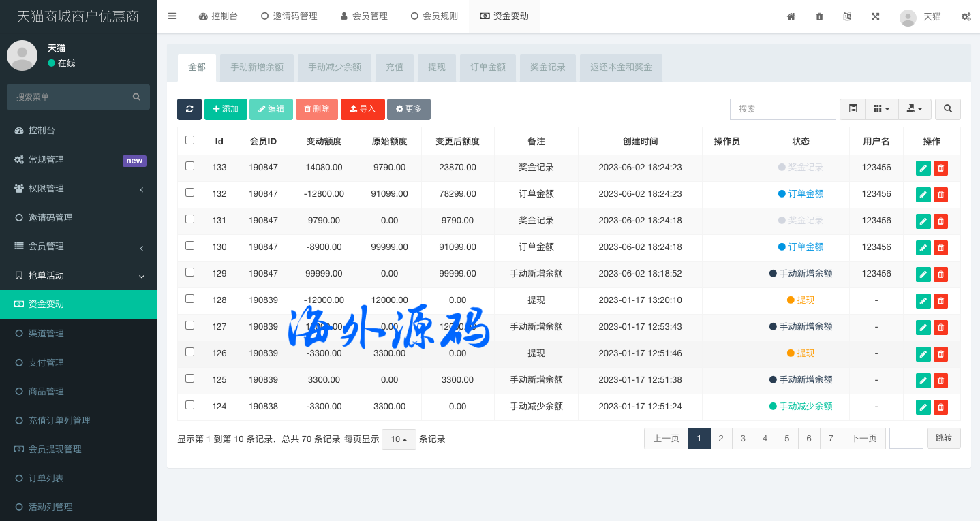Image resolution: width=980 pixels, height=521 pixels.
Task: Click the trash clear-cache icon in top bar
Action: pyautogui.click(x=819, y=16)
